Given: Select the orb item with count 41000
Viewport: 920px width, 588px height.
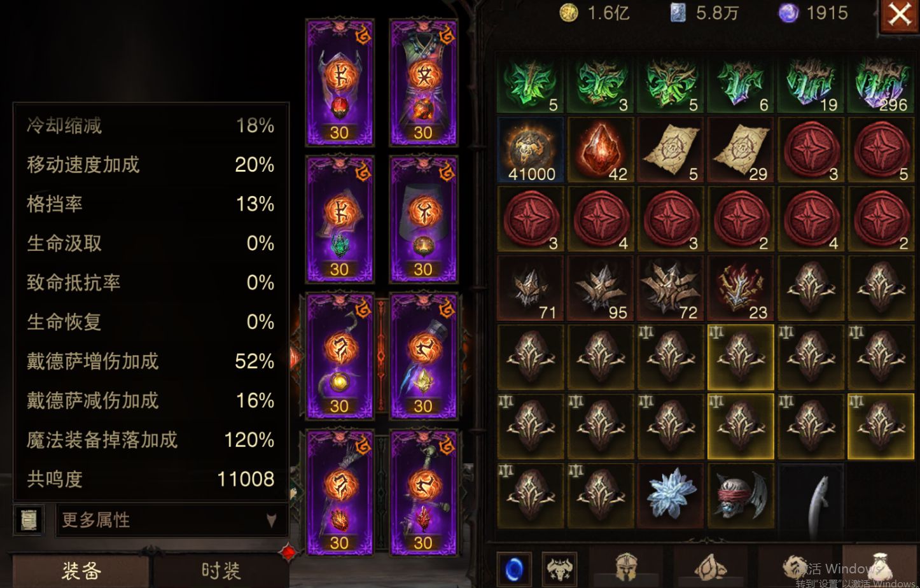Looking at the screenshot, I should [531, 150].
